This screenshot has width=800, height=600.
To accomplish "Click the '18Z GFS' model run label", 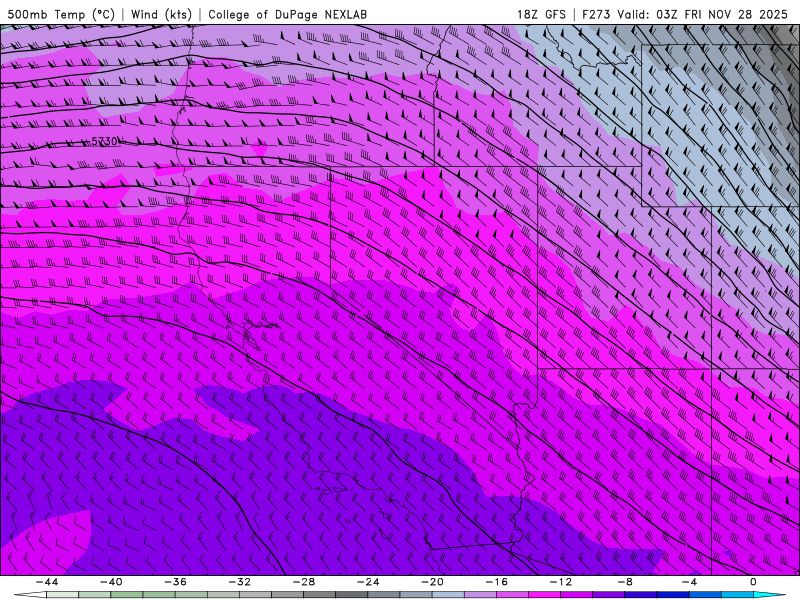I will pos(541,14).
